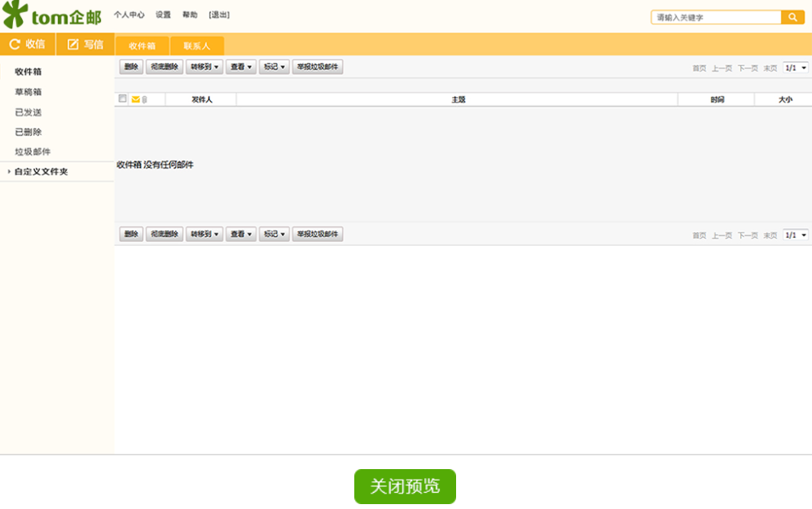This screenshot has width=812, height=509.
Task: Select the 收件箱 tab
Action: tap(142, 46)
